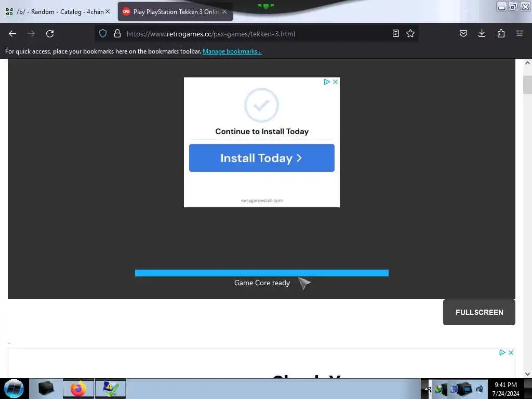The image size is (532, 399).
Task: Click the AdChoices icon on the Install ad
Action: pyautogui.click(x=327, y=82)
